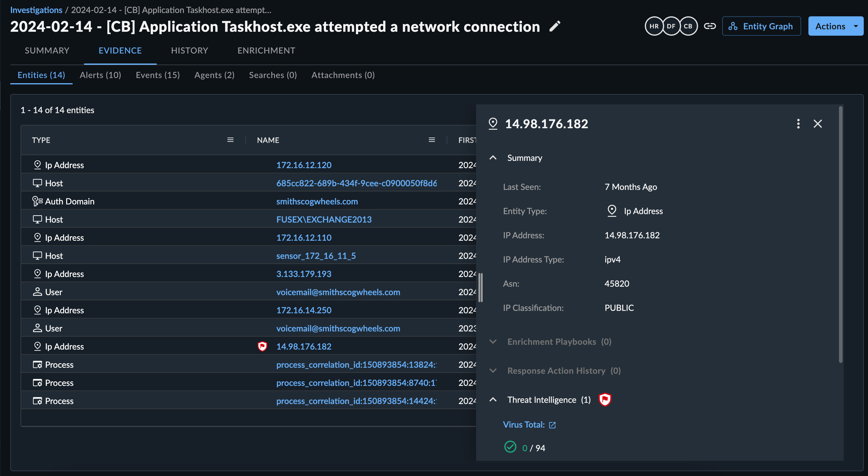Open 14.98.176.182 entity link in table

[x=304, y=346]
